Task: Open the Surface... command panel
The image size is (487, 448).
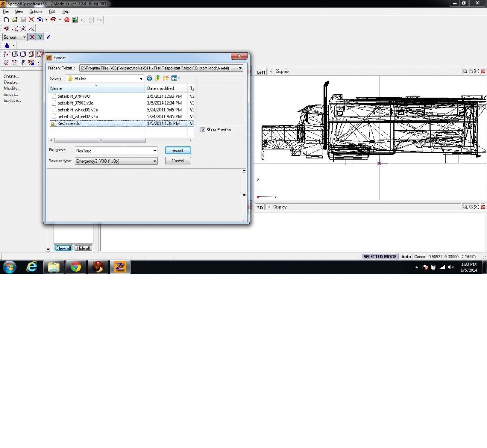Action: pos(12,101)
